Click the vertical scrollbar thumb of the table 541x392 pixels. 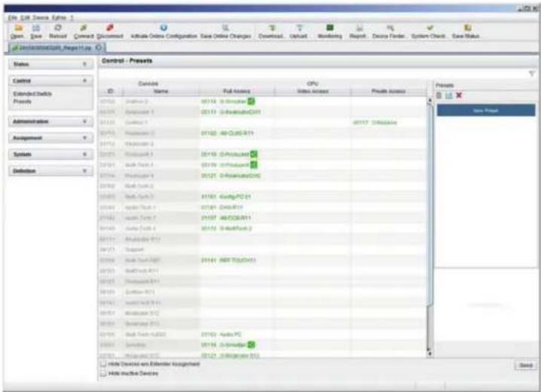[x=429, y=204]
